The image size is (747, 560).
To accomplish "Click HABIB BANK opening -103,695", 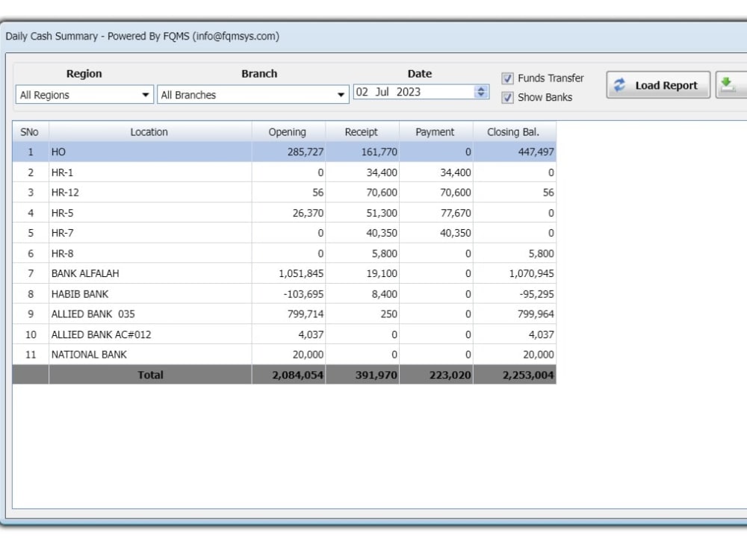I will tap(303, 293).
